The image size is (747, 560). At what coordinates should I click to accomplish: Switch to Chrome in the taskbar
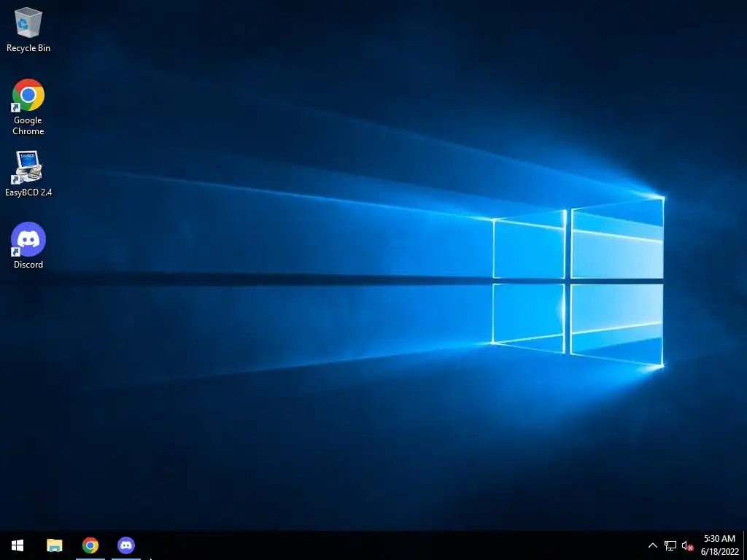(x=90, y=545)
